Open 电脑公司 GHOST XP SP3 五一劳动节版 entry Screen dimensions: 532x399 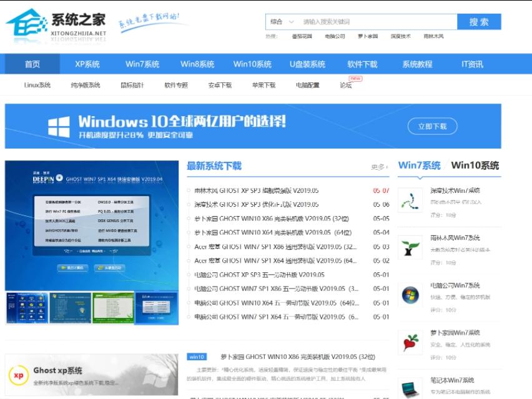tap(259, 275)
